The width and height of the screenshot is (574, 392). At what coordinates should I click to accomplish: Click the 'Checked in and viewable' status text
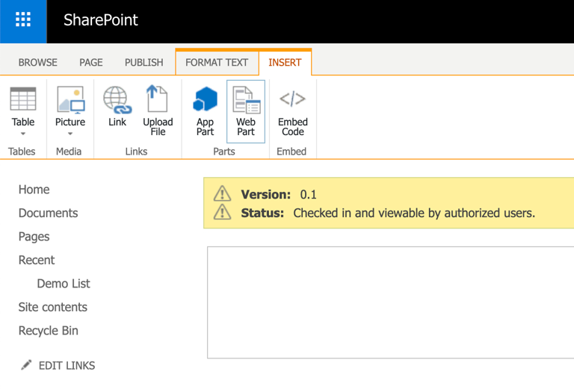pos(414,213)
